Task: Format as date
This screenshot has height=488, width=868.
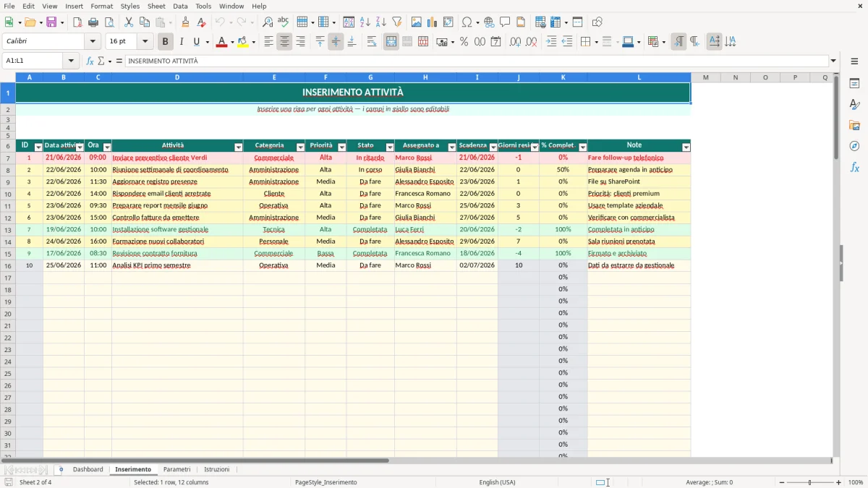Action: [x=496, y=42]
